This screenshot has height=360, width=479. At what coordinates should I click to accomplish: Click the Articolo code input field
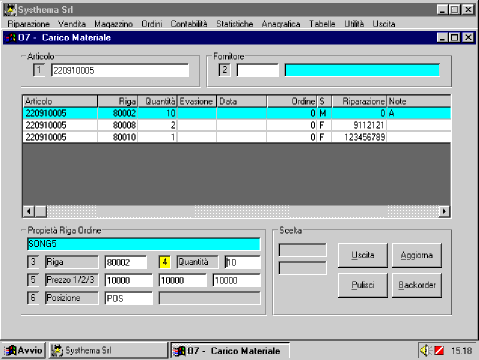tap(120, 70)
